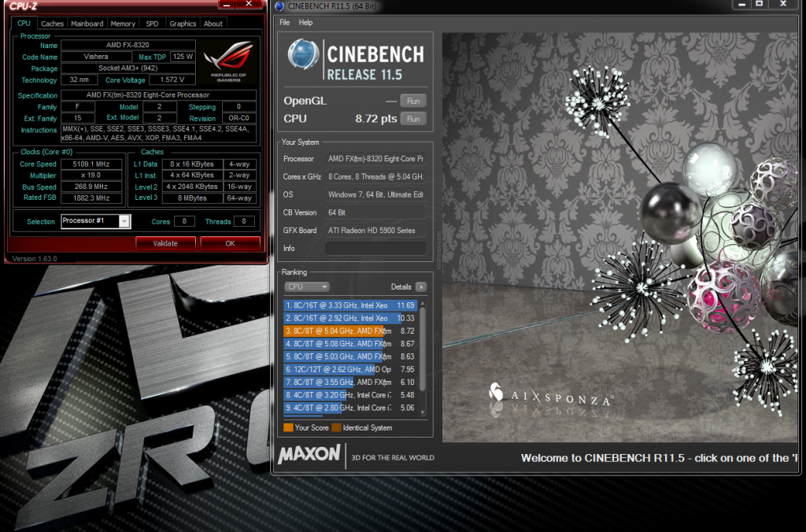
Task: Click the ranking list scroll down arrow
Action: click(423, 412)
